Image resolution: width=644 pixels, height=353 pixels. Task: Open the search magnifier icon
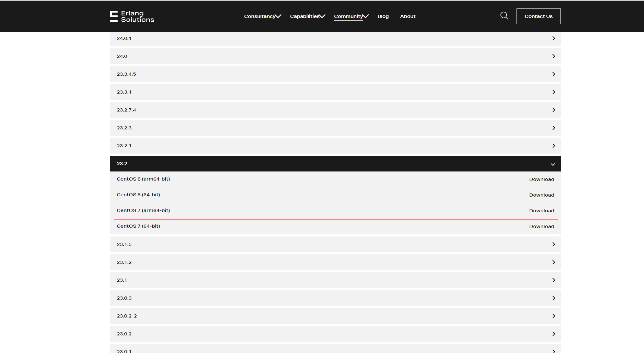click(x=504, y=16)
